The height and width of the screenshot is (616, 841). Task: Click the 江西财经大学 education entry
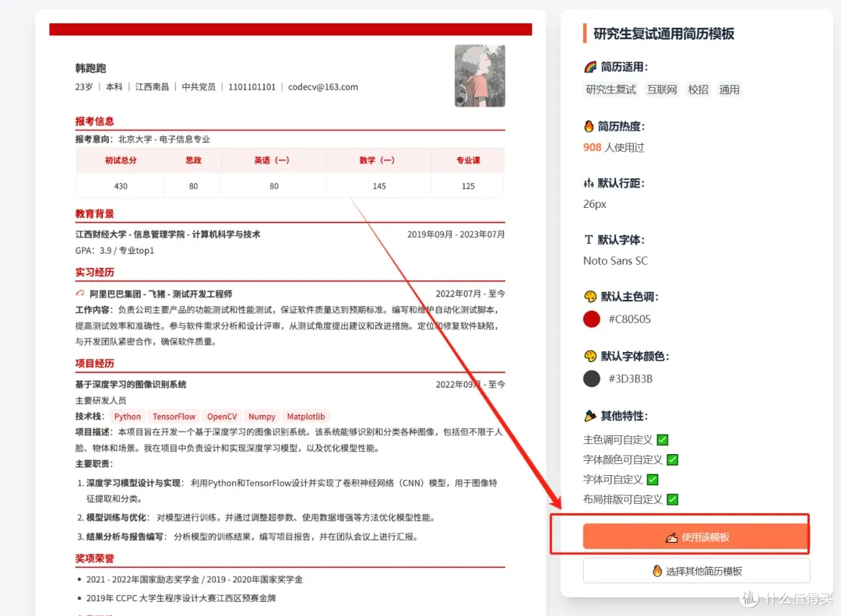[x=167, y=234]
